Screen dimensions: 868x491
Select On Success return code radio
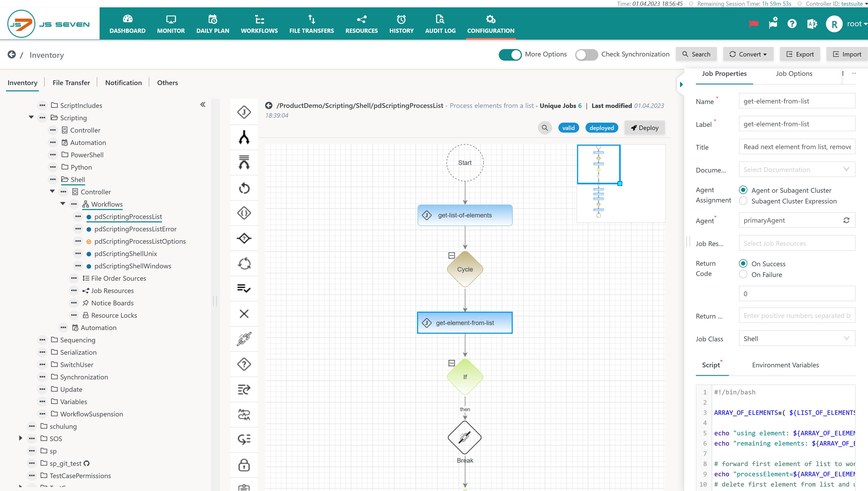[743, 263]
